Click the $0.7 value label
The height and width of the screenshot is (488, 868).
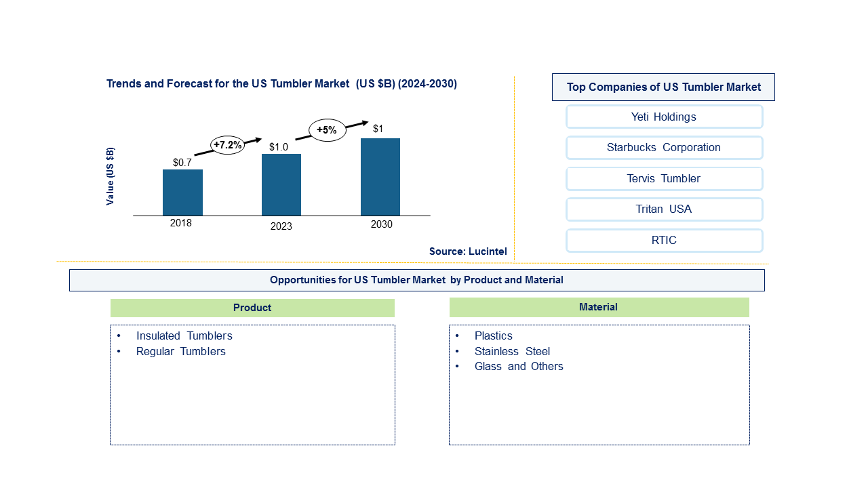pyautogui.click(x=182, y=163)
